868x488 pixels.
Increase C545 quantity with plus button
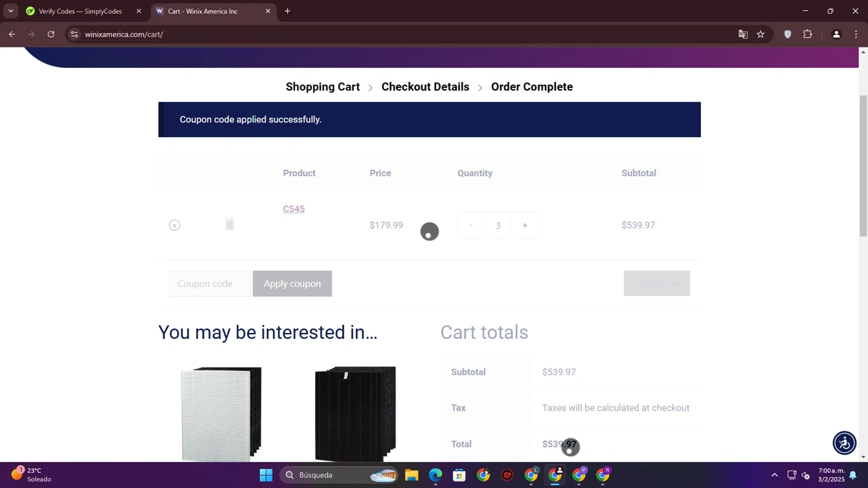click(525, 225)
